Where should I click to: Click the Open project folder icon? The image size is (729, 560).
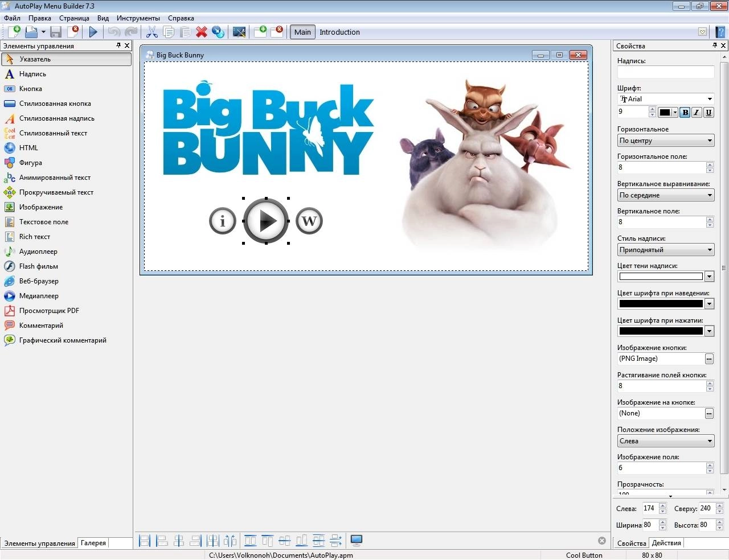click(31, 32)
